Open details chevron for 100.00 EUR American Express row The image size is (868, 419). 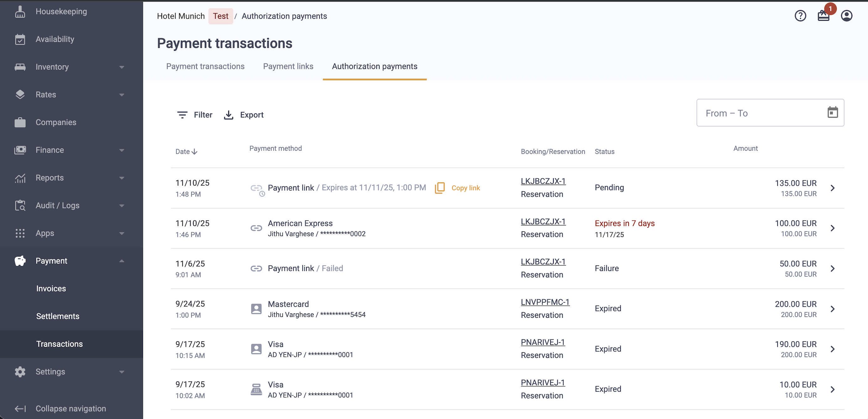pyautogui.click(x=832, y=228)
